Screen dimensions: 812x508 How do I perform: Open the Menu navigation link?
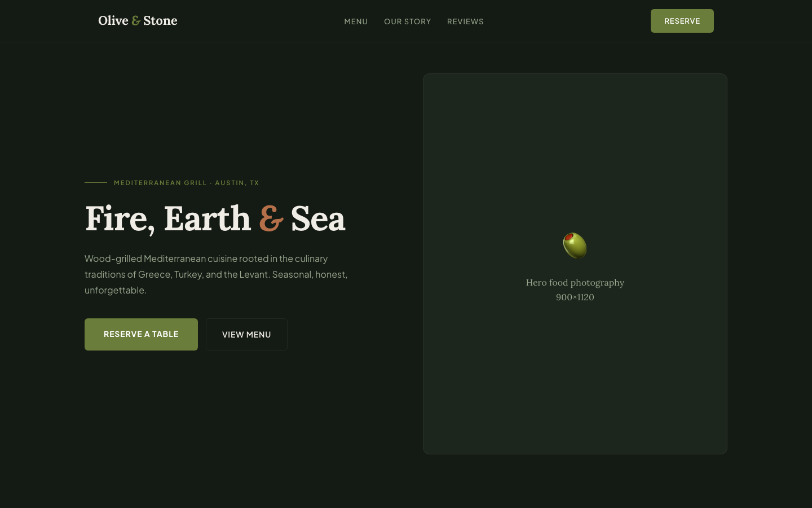[x=356, y=21]
